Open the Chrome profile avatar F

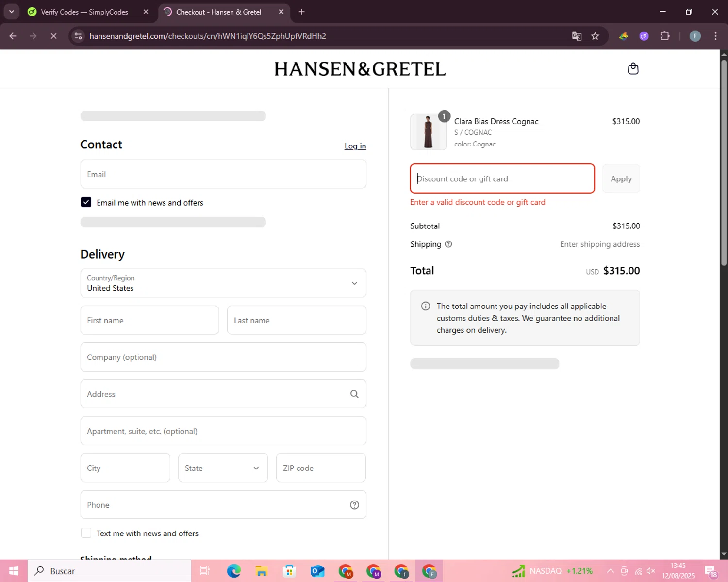[x=695, y=36]
